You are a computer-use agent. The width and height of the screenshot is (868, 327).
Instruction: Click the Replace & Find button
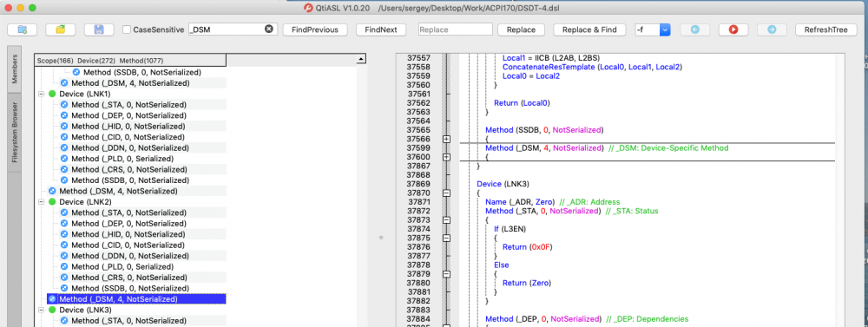(589, 29)
